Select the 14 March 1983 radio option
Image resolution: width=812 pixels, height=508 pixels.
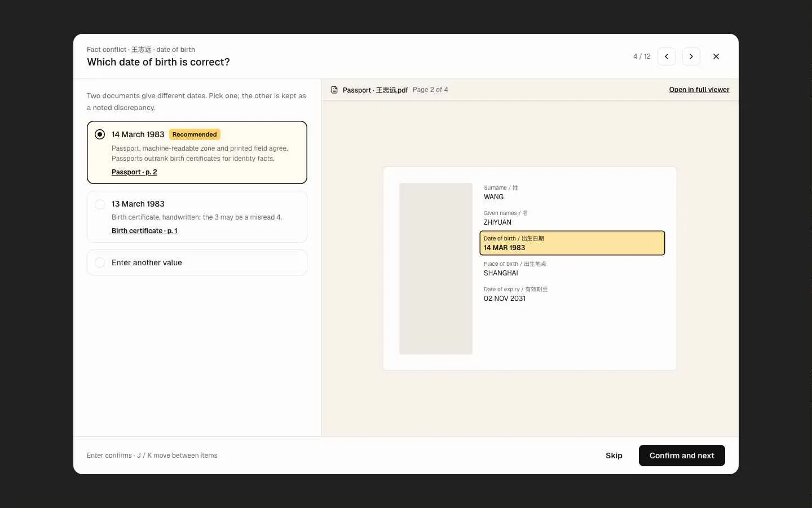100,134
